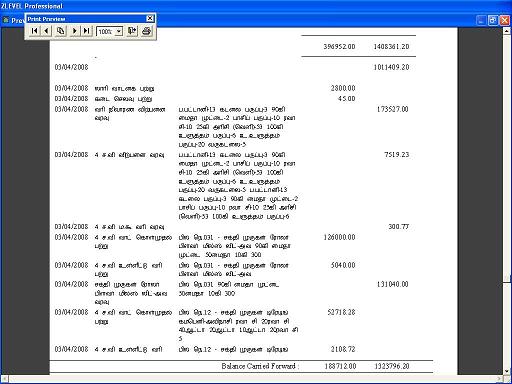512x384 pixels.
Task: Click the vertical scrollbar down arrow
Action: point(507,371)
